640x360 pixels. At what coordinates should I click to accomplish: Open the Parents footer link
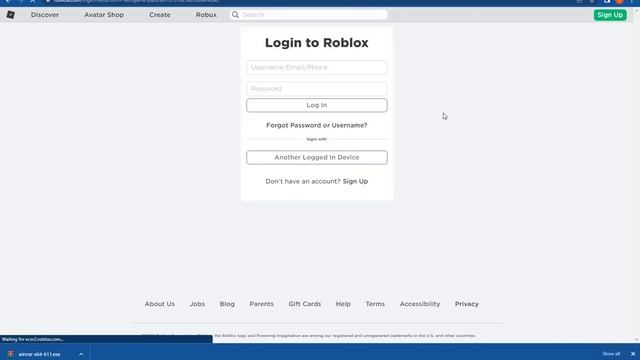pos(262,304)
